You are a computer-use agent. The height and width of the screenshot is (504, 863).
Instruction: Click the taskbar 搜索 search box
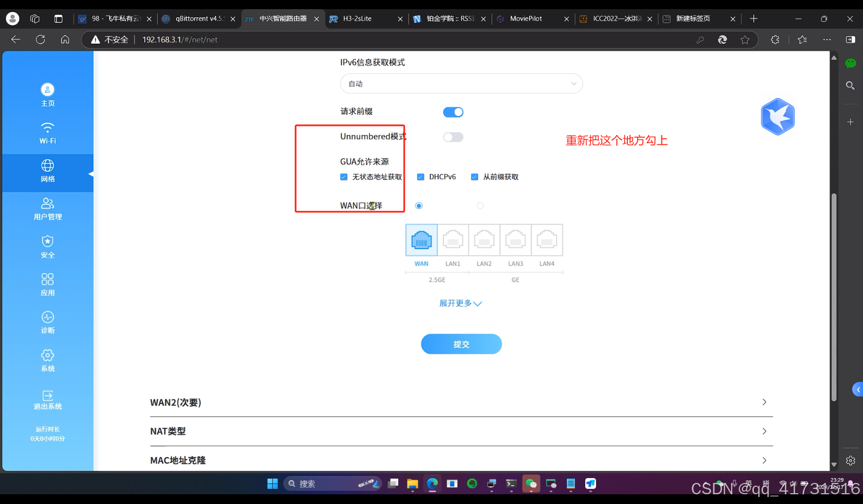332,483
